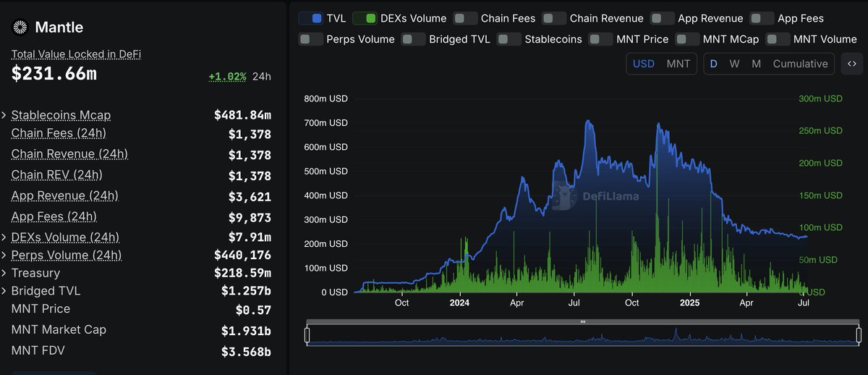Click the Perps Volume $440,176 value
The width and height of the screenshot is (868, 375).
(x=243, y=255)
